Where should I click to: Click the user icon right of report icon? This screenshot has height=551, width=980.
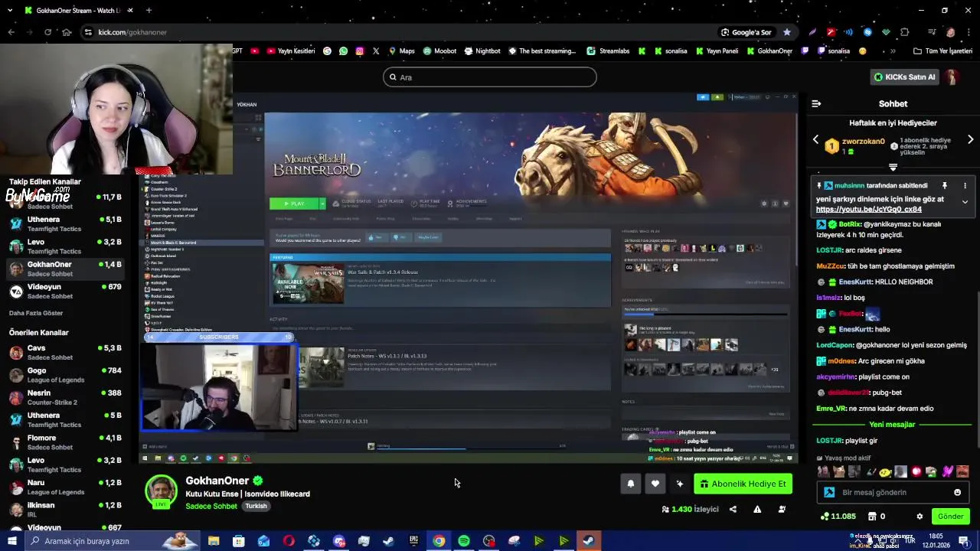point(782,509)
